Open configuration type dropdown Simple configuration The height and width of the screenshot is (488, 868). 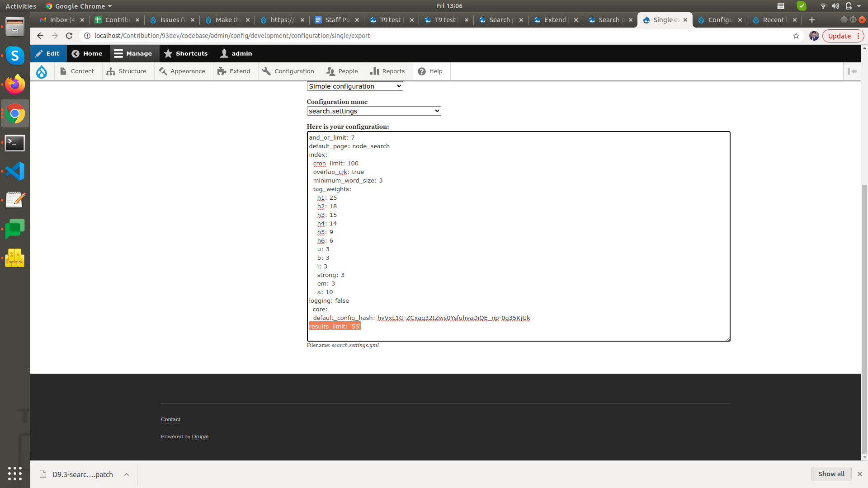(x=355, y=86)
